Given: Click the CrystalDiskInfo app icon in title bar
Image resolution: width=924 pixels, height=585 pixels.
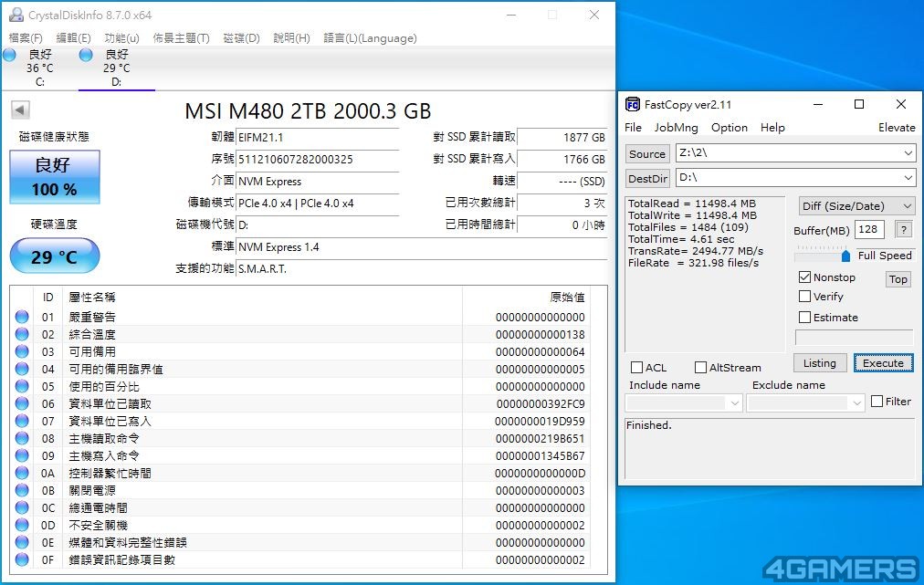Looking at the screenshot, I should (x=16, y=15).
